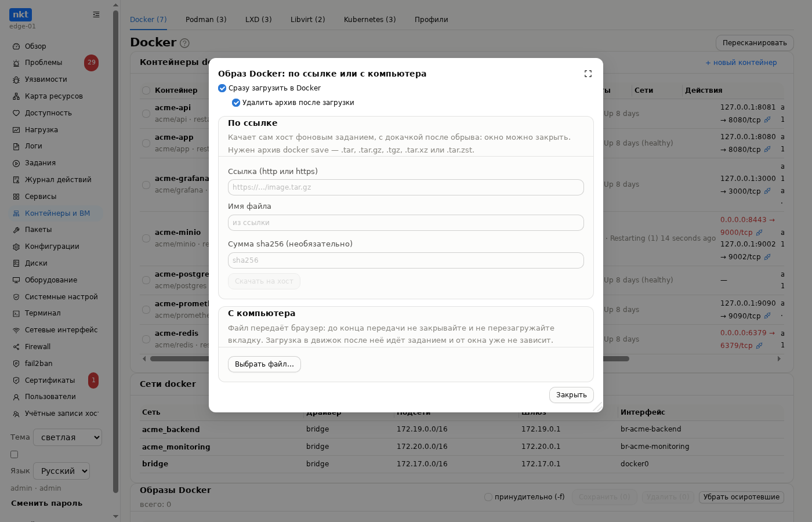Click the help icon beside Docker heading
Image resolution: width=812 pixels, height=522 pixels.
[x=184, y=43]
